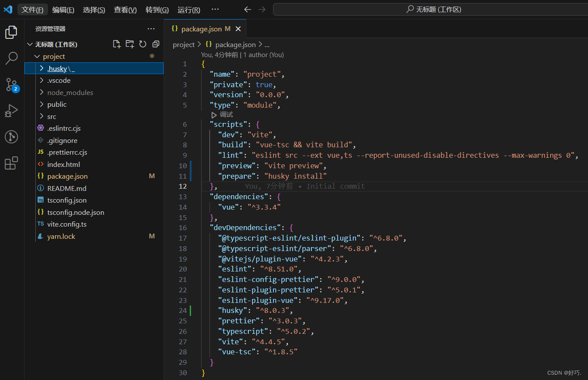Click the author CodeLens above line 1

click(263, 55)
